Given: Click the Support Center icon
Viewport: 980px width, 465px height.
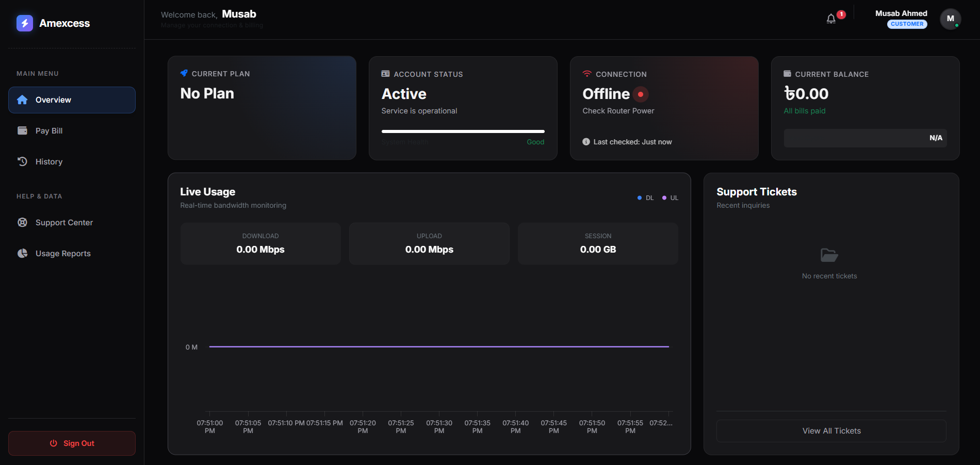Looking at the screenshot, I should tap(23, 222).
